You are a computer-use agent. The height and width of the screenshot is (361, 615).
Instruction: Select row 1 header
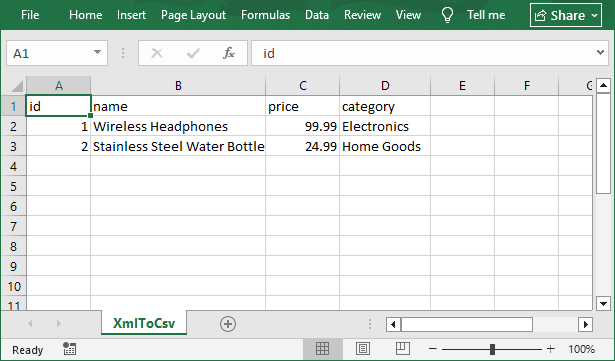click(14, 106)
